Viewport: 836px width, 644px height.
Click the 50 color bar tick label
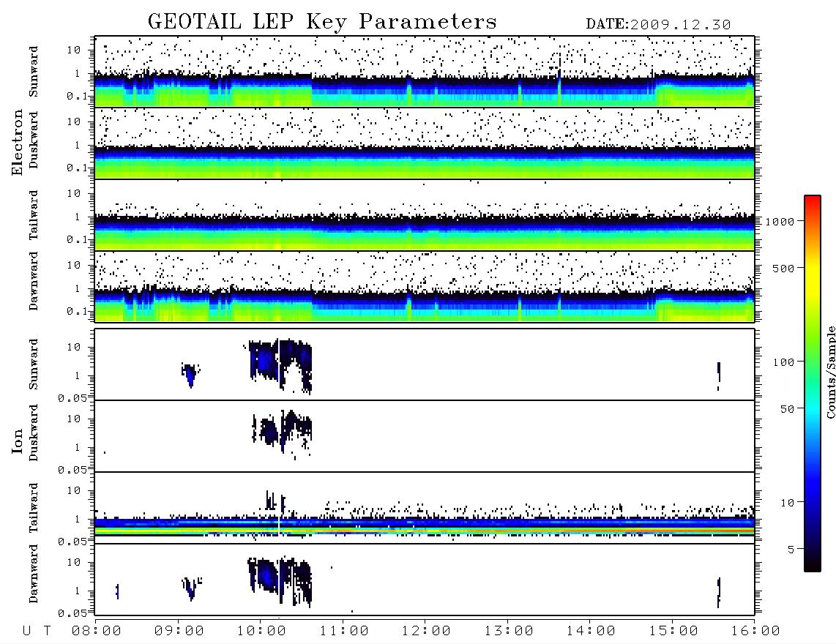[x=787, y=409]
